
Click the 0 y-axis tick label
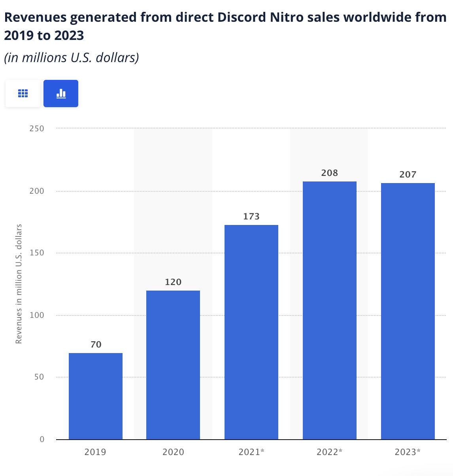[42, 439]
